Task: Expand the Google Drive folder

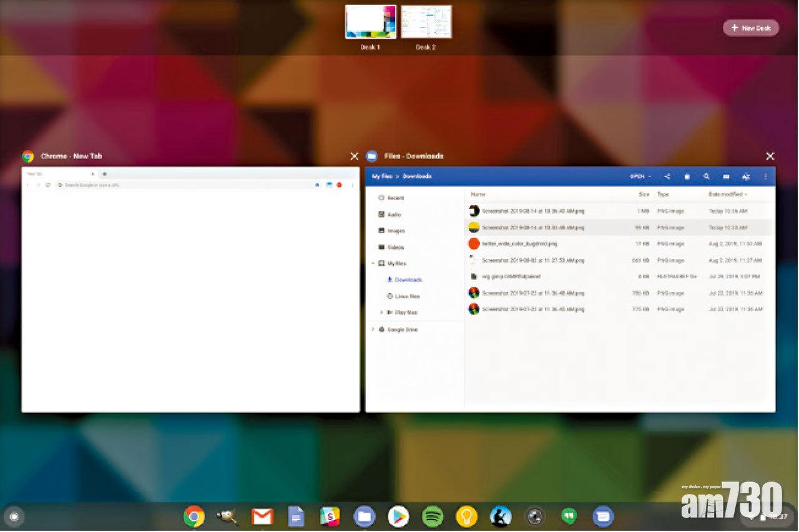Action: tap(373, 329)
